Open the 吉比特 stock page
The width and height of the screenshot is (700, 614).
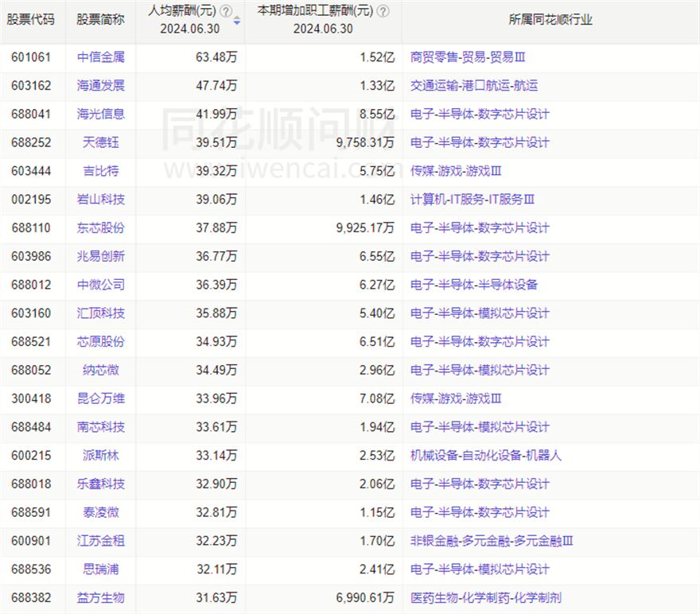[x=101, y=171]
